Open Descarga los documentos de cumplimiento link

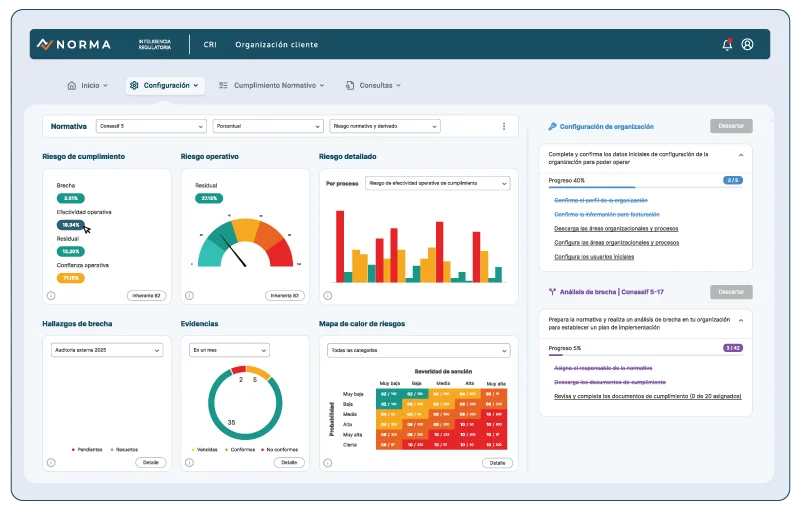pos(610,382)
